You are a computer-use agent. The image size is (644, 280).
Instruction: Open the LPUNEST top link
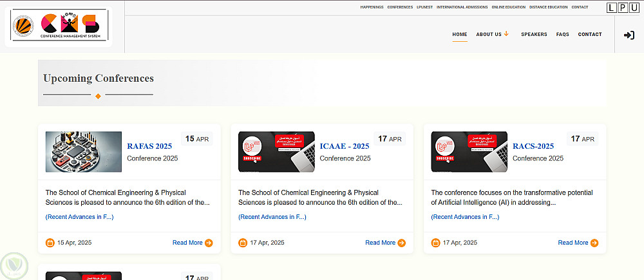click(x=424, y=7)
